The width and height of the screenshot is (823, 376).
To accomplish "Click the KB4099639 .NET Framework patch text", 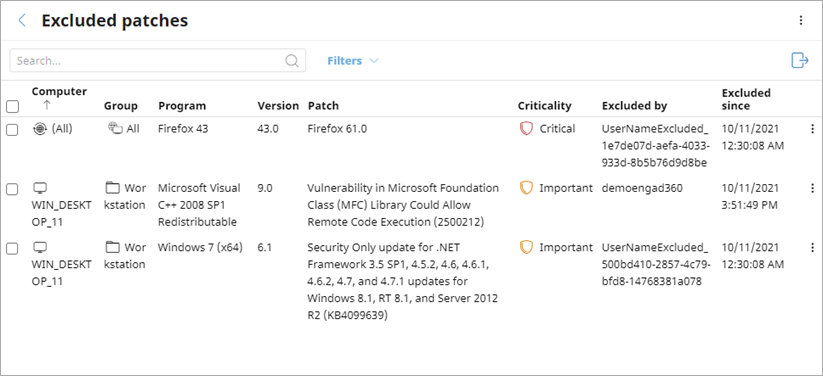I will [403, 281].
